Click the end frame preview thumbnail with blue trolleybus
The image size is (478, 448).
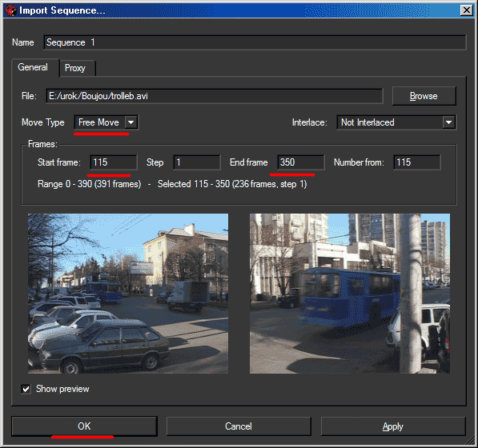tap(350, 294)
